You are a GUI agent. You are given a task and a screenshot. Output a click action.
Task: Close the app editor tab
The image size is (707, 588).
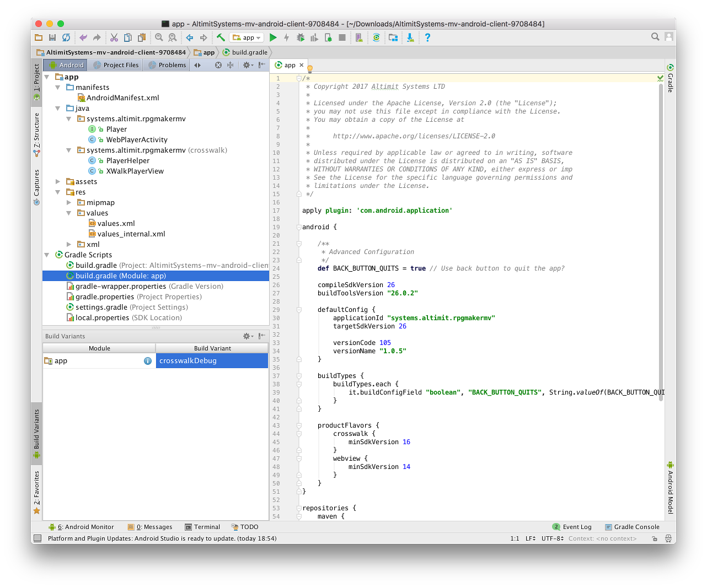pyautogui.click(x=302, y=65)
